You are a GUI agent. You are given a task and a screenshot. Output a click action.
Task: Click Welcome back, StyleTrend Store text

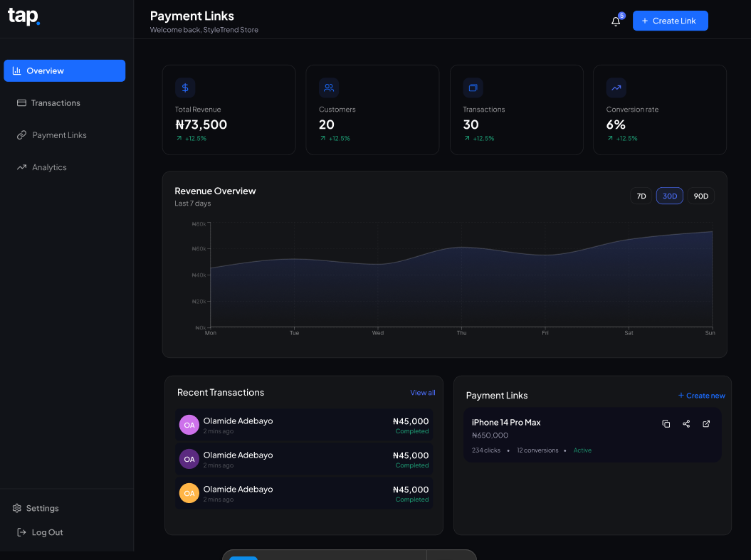pos(204,30)
